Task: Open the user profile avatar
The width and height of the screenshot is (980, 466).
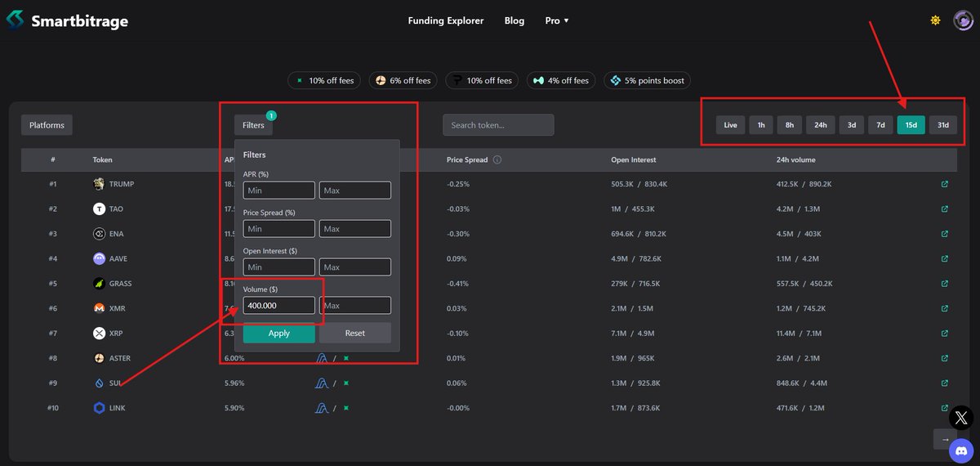Action: pos(963,20)
